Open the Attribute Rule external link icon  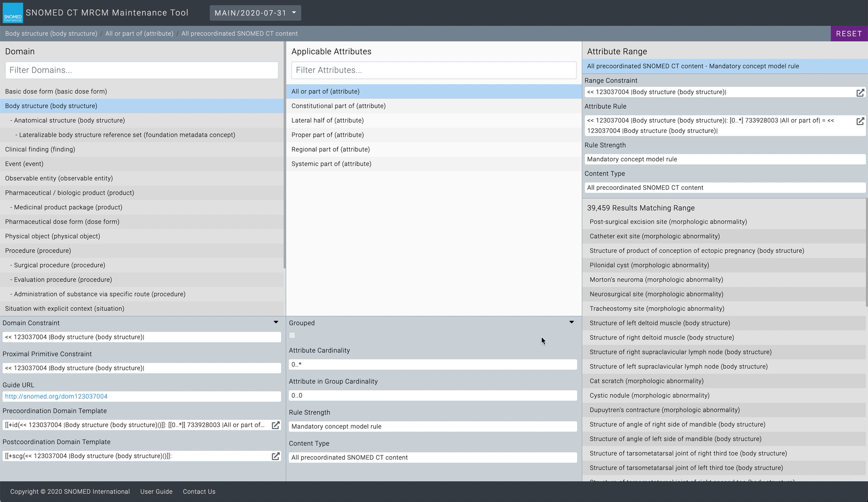click(x=860, y=121)
